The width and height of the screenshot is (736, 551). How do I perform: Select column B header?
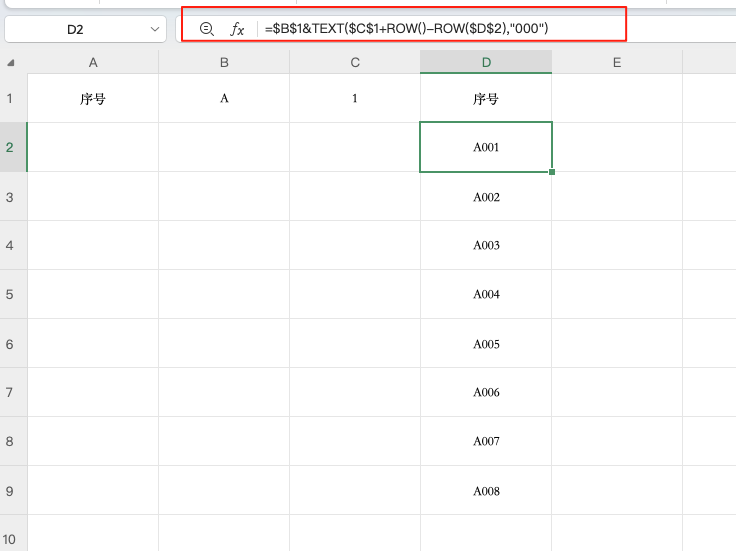(224, 63)
